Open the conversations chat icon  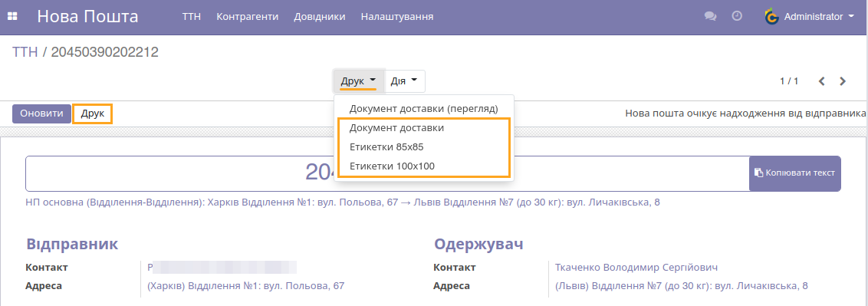tap(710, 17)
